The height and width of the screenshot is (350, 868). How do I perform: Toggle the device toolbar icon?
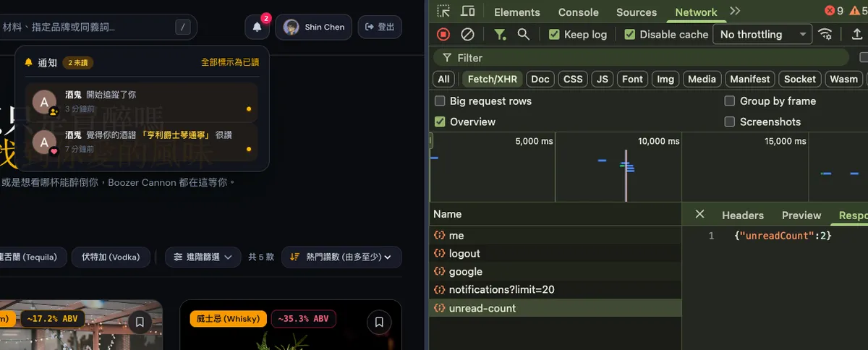[x=468, y=11]
